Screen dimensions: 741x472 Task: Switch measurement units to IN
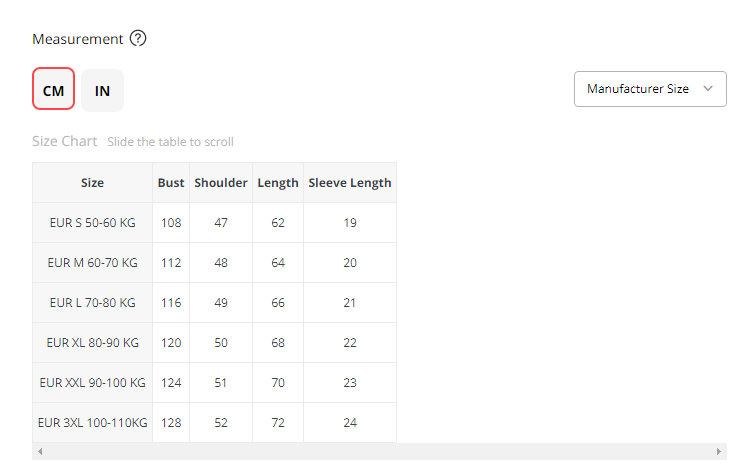click(x=103, y=90)
